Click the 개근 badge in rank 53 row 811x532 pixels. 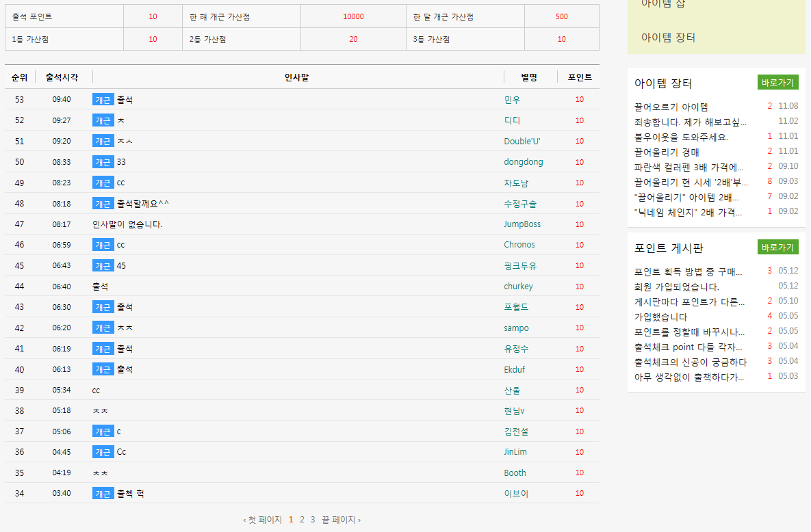103,99
